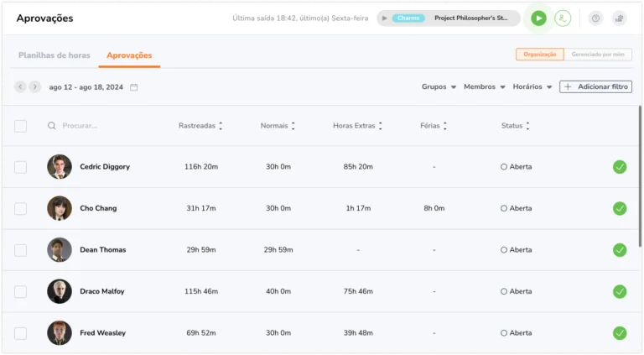The width and height of the screenshot is (644, 355).
Task: Open the Grupos filter dropdown
Action: click(439, 86)
